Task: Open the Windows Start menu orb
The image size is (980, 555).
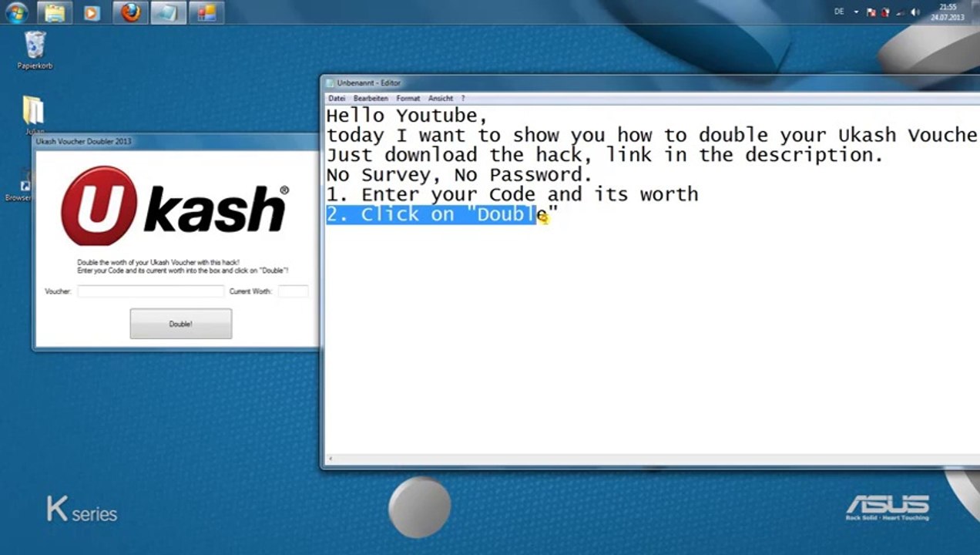Action: point(16,12)
